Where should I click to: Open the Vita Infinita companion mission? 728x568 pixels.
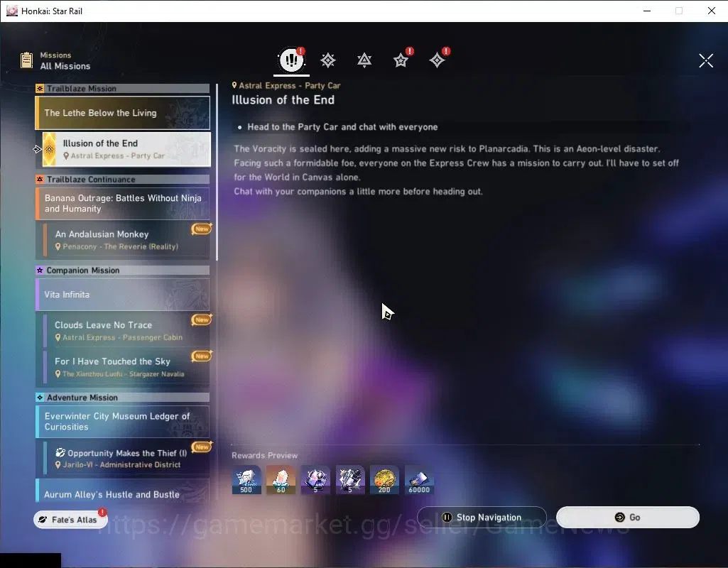123,295
